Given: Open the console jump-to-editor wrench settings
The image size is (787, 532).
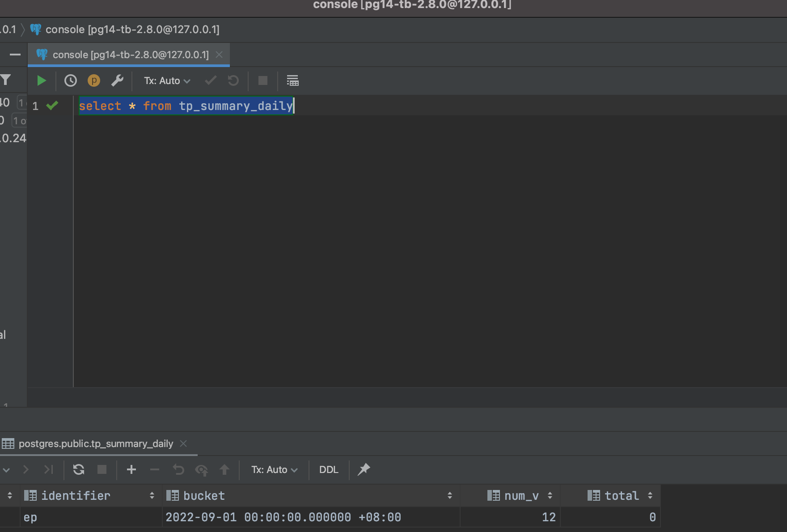Looking at the screenshot, I should pyautogui.click(x=118, y=80).
